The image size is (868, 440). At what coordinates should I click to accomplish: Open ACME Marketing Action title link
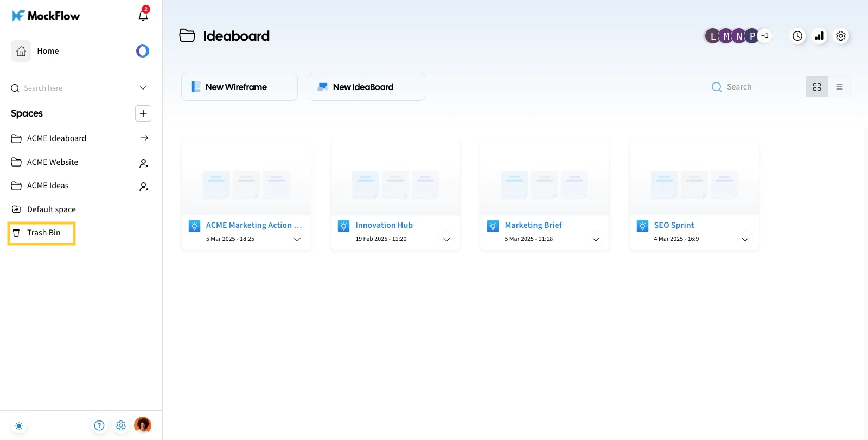click(x=254, y=225)
